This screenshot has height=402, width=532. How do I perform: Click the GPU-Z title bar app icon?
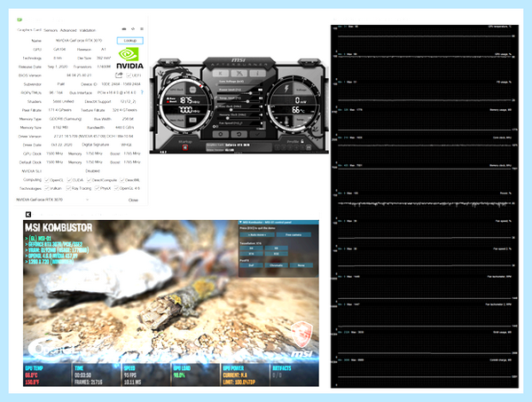point(20,20)
